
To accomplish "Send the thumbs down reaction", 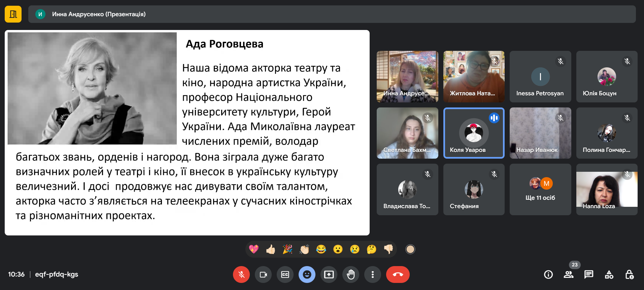I will [388, 249].
